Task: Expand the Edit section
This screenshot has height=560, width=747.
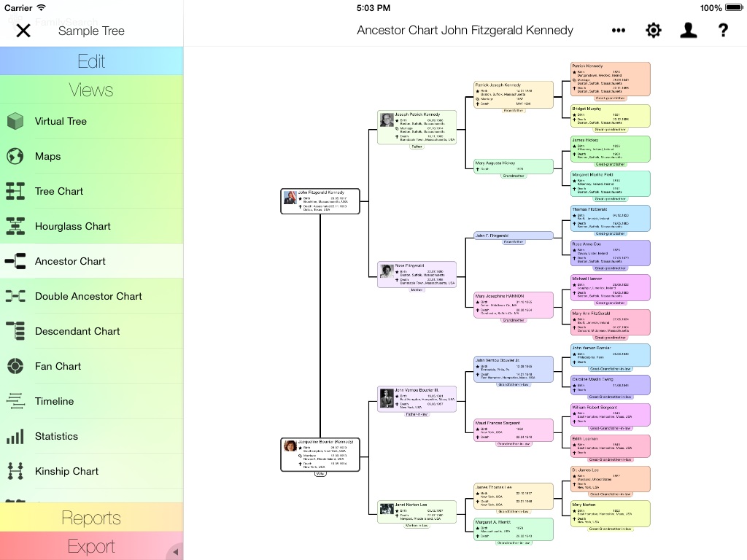Action: point(91,61)
